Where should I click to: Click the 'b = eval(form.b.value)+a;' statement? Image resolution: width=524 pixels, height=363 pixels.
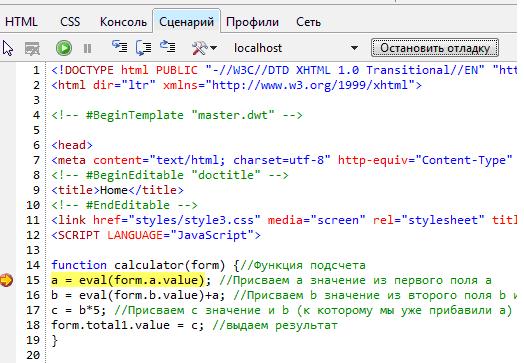[138, 295]
